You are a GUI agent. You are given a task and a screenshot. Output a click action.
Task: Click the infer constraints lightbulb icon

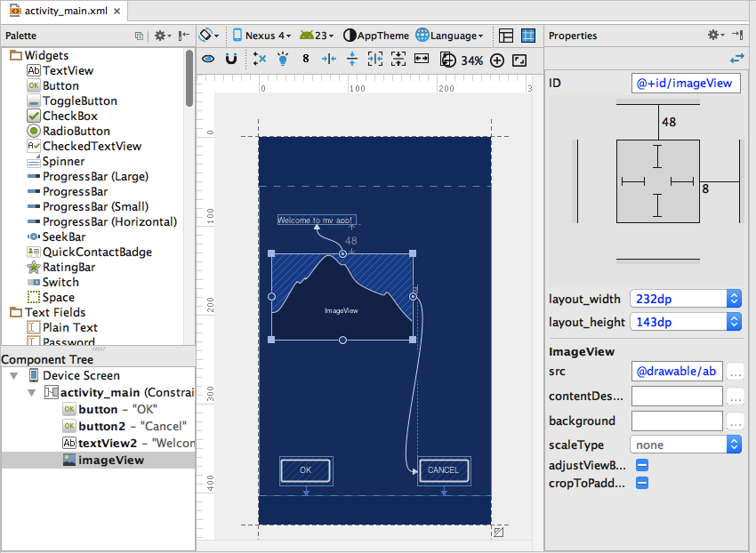(283, 59)
